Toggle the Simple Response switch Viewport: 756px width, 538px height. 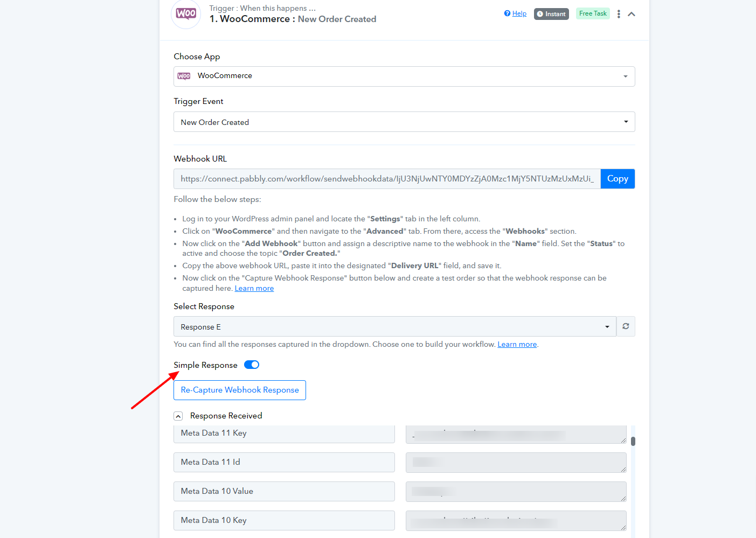coord(252,365)
